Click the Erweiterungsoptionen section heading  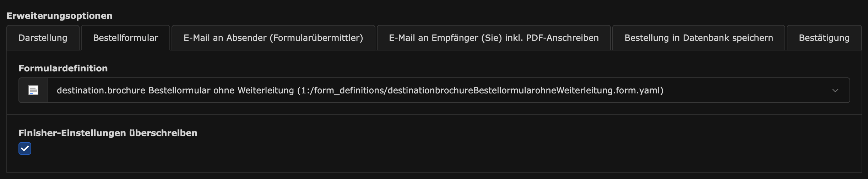pyautogui.click(x=60, y=16)
